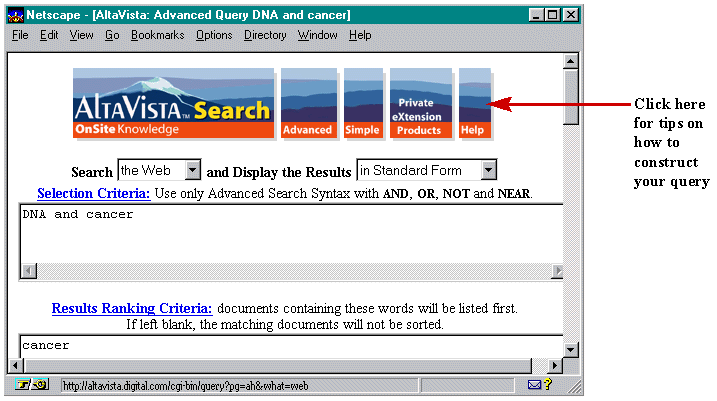Switch to Simple search banner button

[363, 104]
